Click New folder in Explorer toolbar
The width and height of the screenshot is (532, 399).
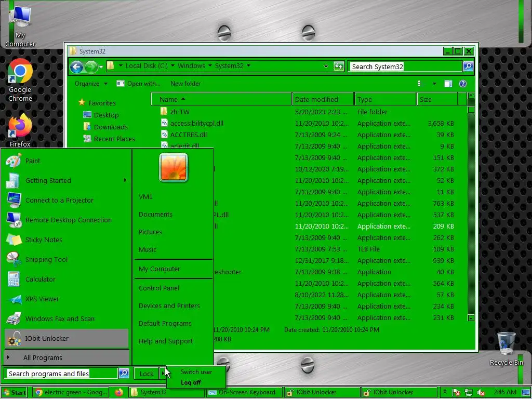185,84
